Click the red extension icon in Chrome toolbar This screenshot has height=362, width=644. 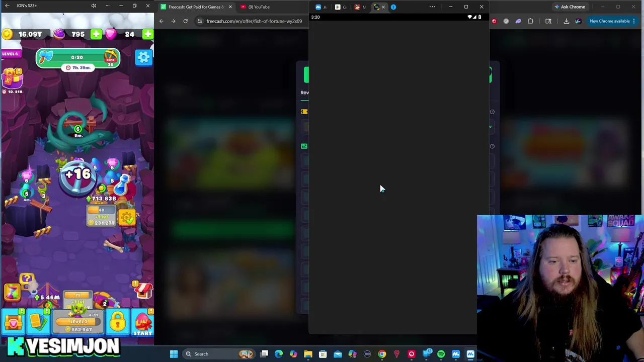pos(494,21)
